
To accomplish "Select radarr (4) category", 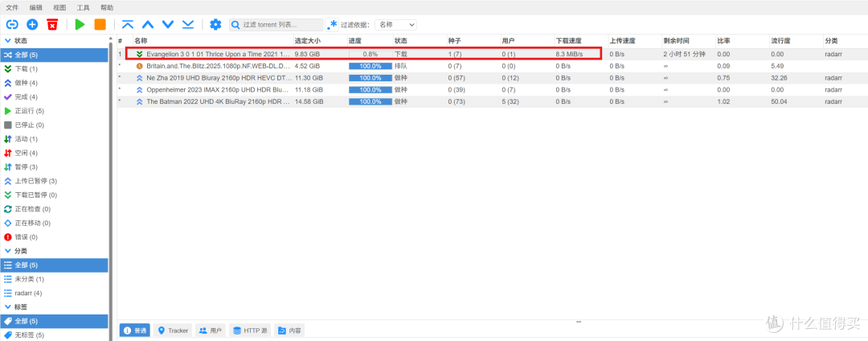I will pos(55,293).
